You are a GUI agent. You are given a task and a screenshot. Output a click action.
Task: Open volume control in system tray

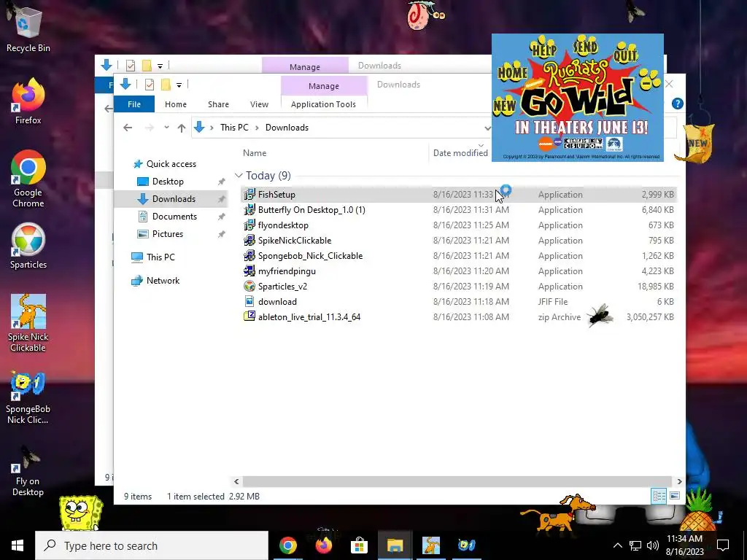pos(653,545)
